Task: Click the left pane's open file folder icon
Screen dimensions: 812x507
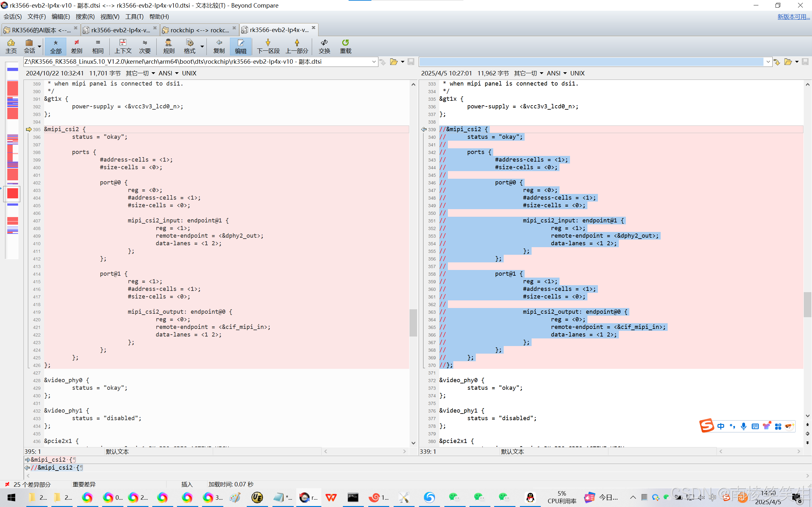Action: (394, 62)
